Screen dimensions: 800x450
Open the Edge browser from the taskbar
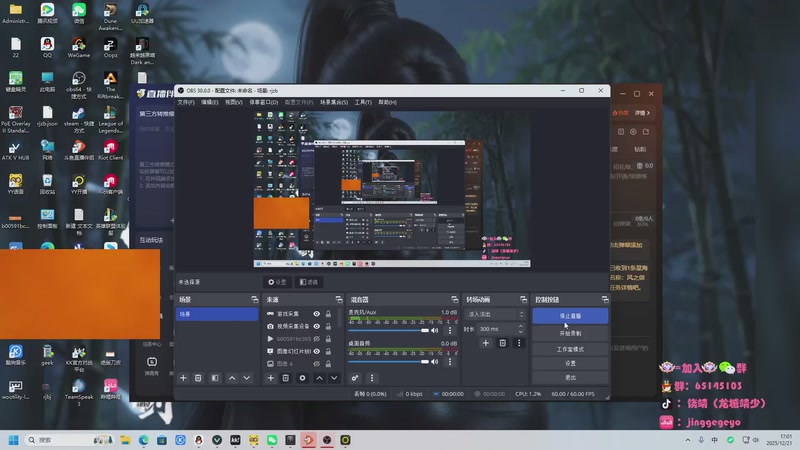[x=143, y=440]
